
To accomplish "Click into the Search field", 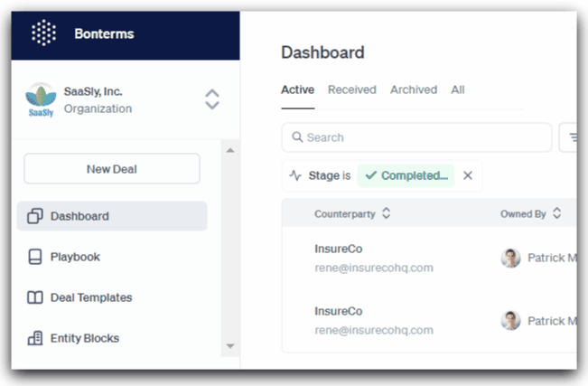I will pos(416,137).
